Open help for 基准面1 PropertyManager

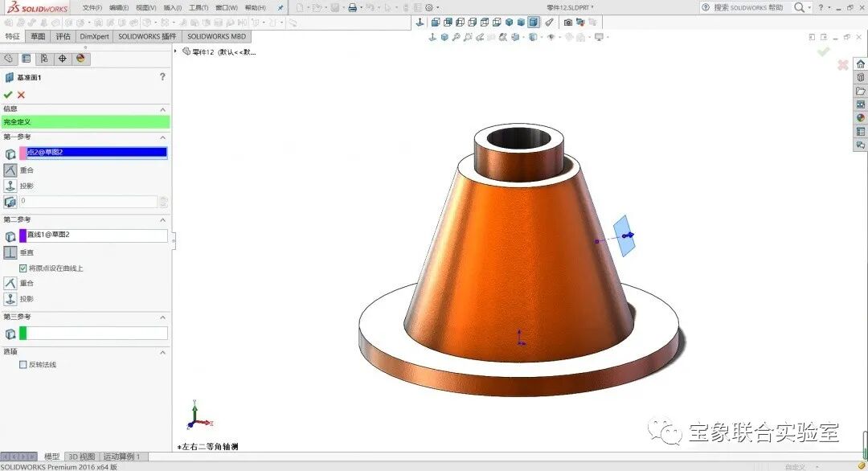(x=162, y=76)
